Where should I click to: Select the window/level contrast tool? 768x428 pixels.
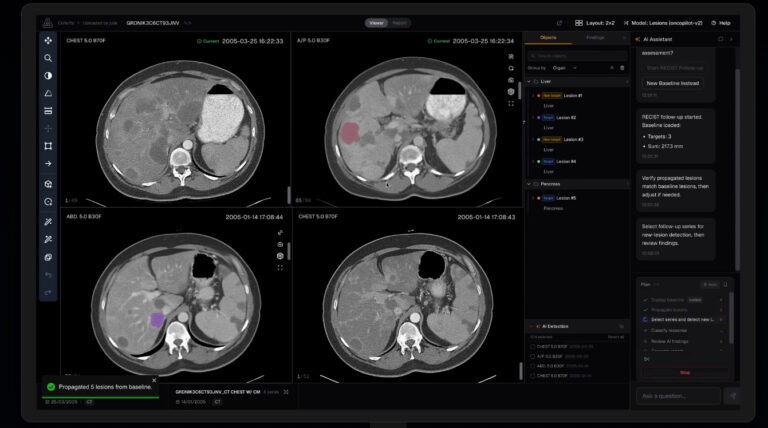click(x=48, y=76)
